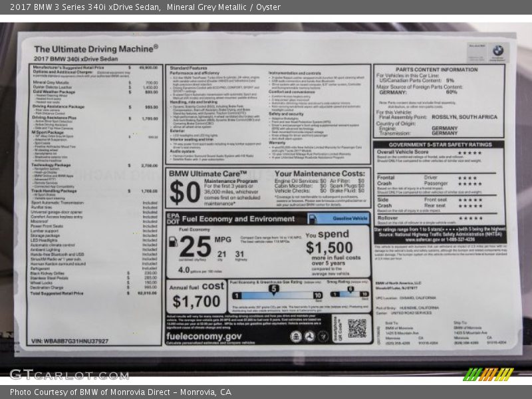Image resolution: width=532 pixels, height=399 pixels.
Task: Click the '4.0 gallons per 100 miles' value
Action: pos(200,271)
